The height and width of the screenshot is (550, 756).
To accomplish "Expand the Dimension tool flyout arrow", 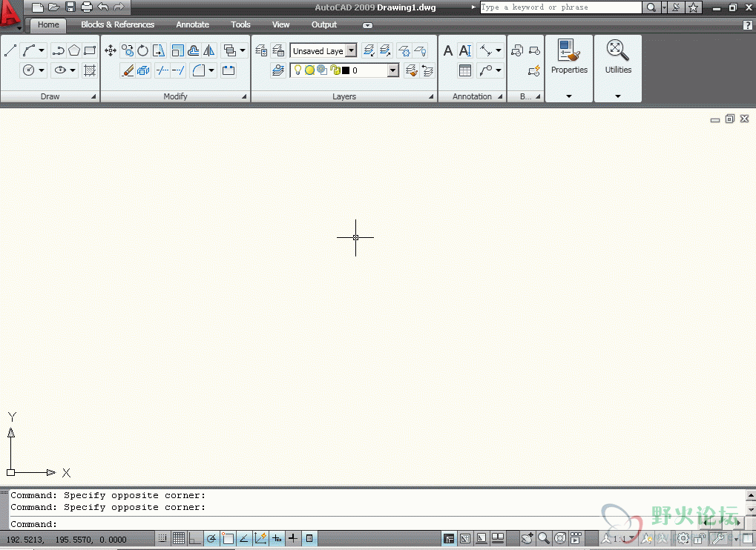I will 499,50.
